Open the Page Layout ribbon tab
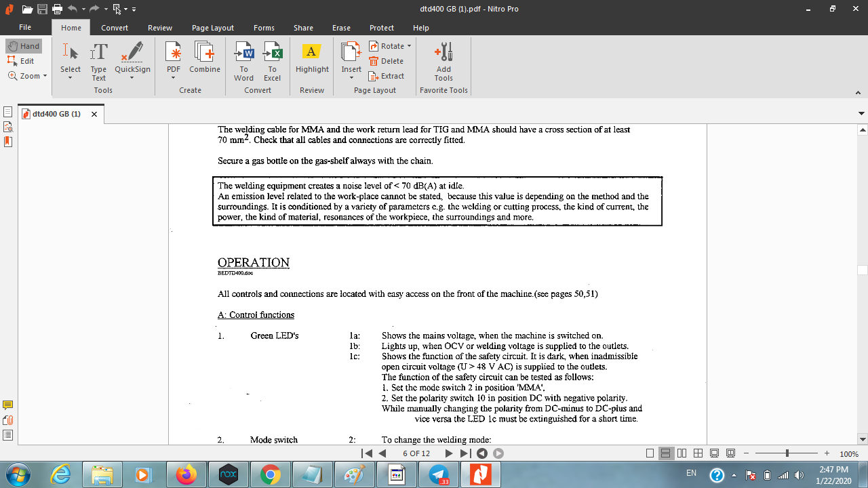 coord(212,28)
